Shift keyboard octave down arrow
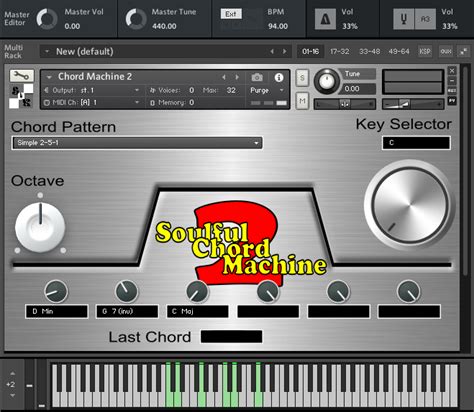474x412 pixels. point(12,396)
